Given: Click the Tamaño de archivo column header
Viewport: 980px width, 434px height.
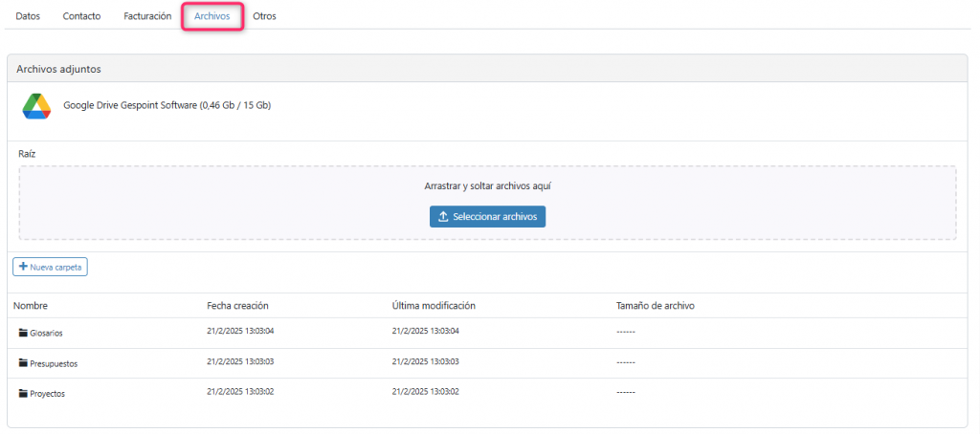Looking at the screenshot, I should point(655,306).
